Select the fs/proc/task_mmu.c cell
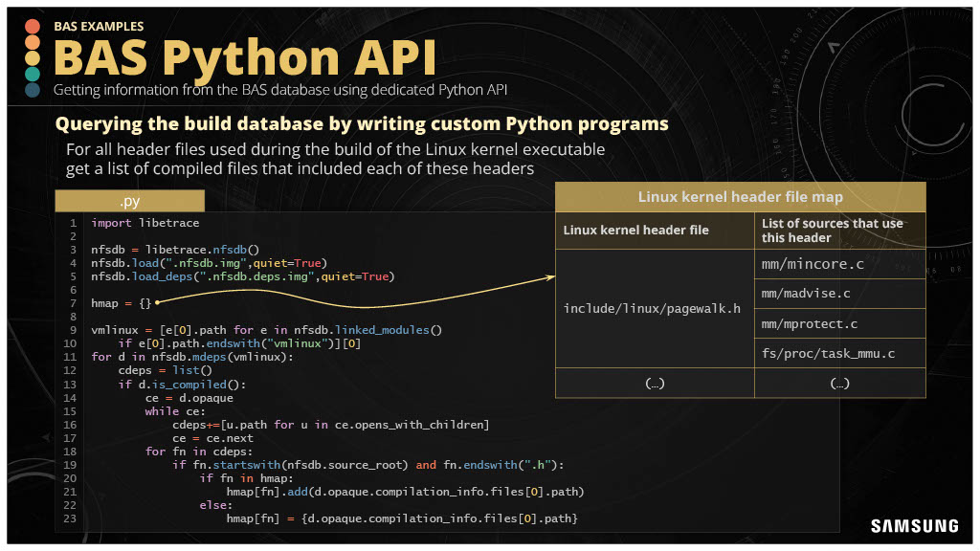Viewport: 980px width, 551px height. coord(839,353)
